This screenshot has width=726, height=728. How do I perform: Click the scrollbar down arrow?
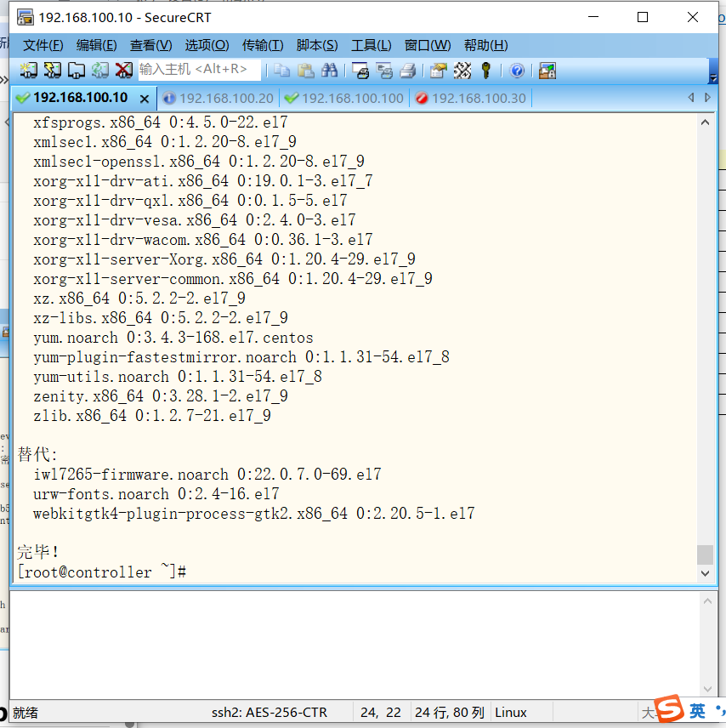(706, 573)
